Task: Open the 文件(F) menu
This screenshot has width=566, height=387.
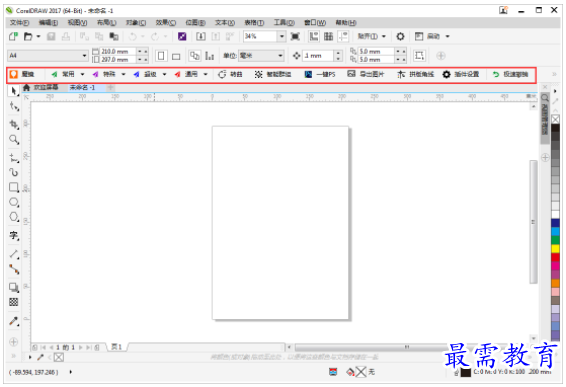Action: pos(19,23)
